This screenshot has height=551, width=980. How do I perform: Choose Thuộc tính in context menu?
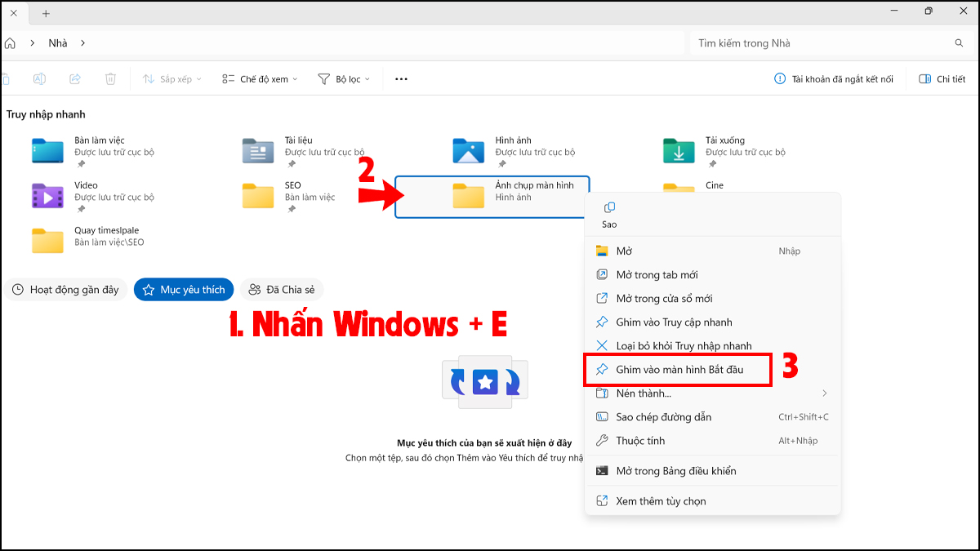712,441
